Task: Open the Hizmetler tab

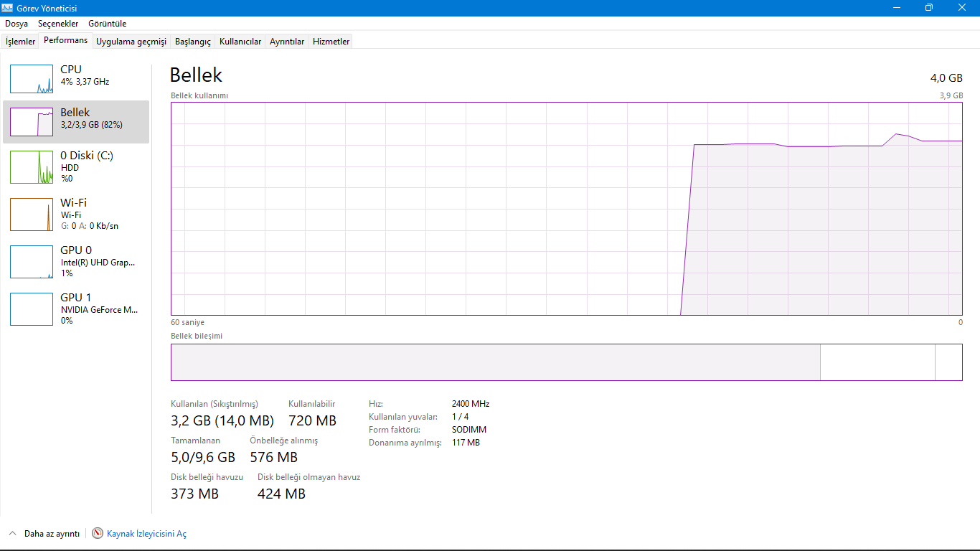Action: tap(331, 42)
